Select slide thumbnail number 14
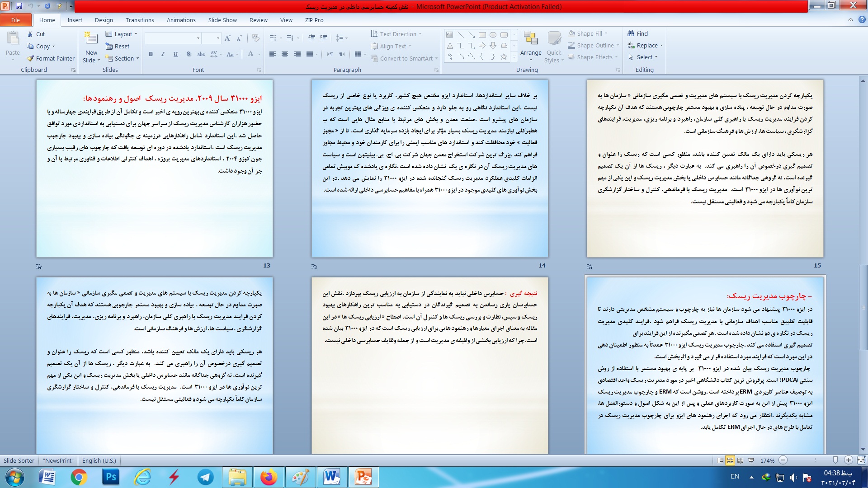The image size is (868, 488). [x=429, y=169]
